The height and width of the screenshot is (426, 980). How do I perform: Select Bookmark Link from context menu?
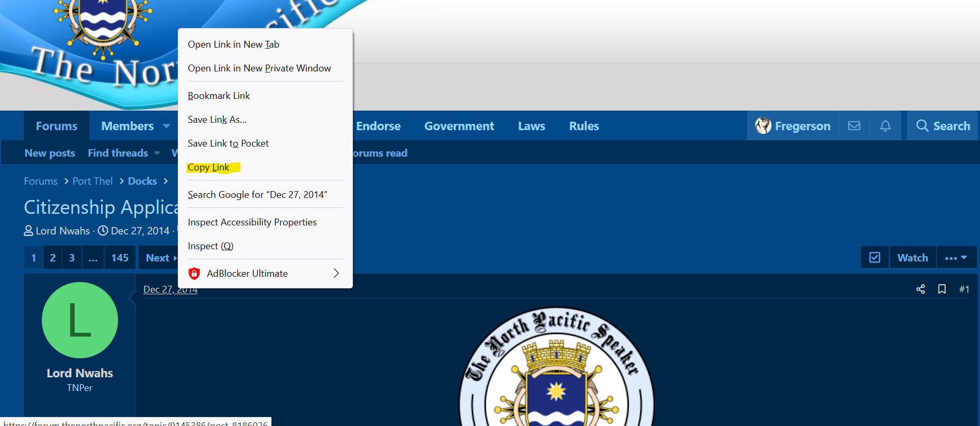click(265, 96)
